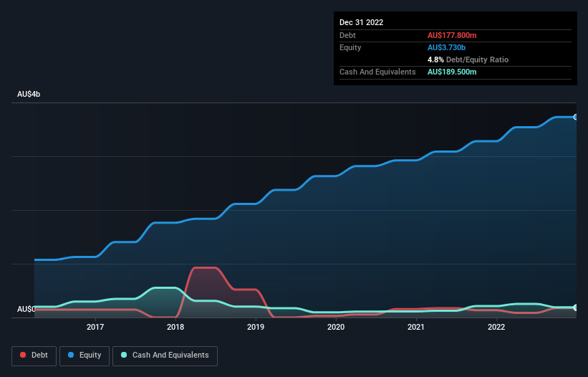Screen dimensions: 588x377
Task: Toggle Cash And Equivalents legend button
Action: 165,355
